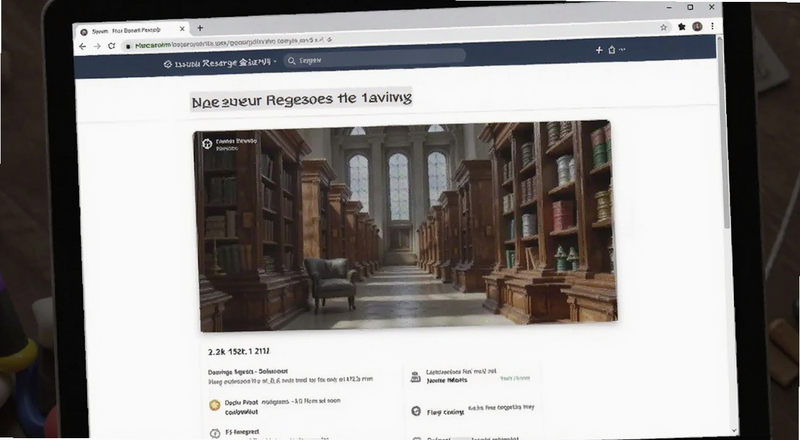The width and height of the screenshot is (800, 440).
Task: Click the magnifier icon in the site search
Action: tap(291, 61)
